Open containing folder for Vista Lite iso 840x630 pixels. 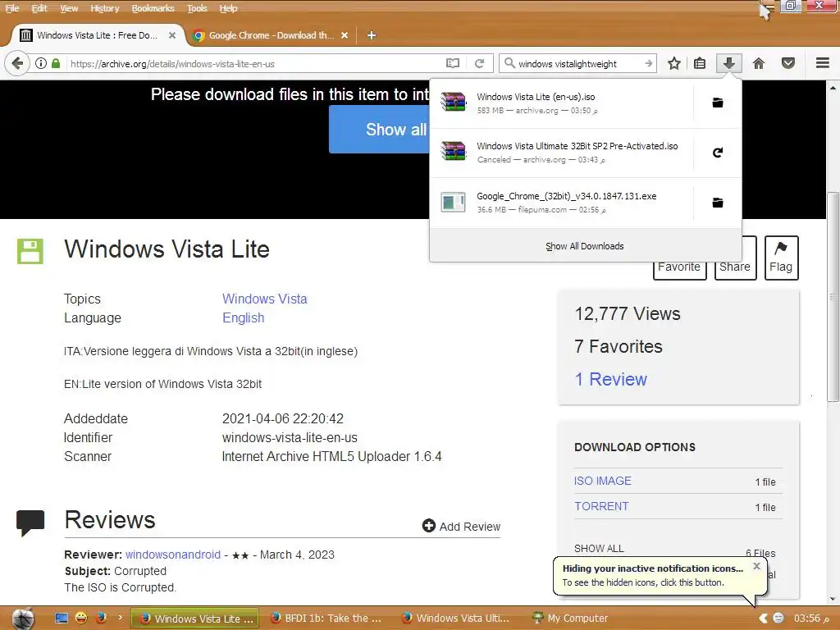coord(717,103)
